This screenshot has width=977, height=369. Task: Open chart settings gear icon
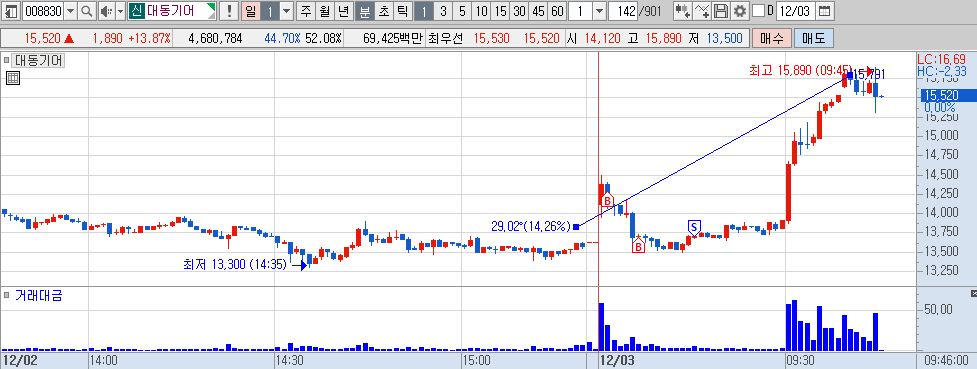coord(739,11)
